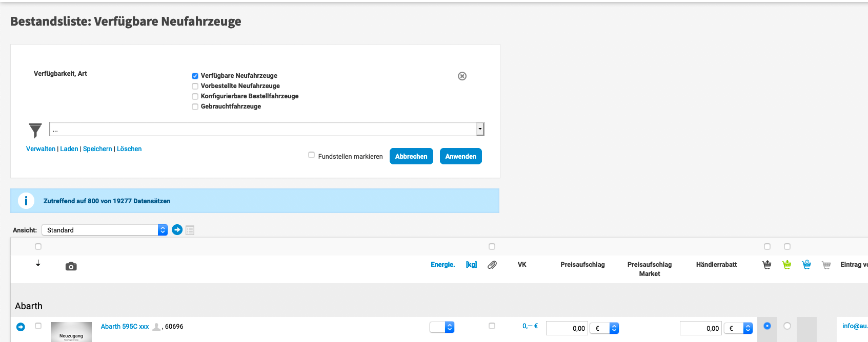Click the funnel filter icon
This screenshot has width=868, height=342.
pyautogui.click(x=35, y=131)
